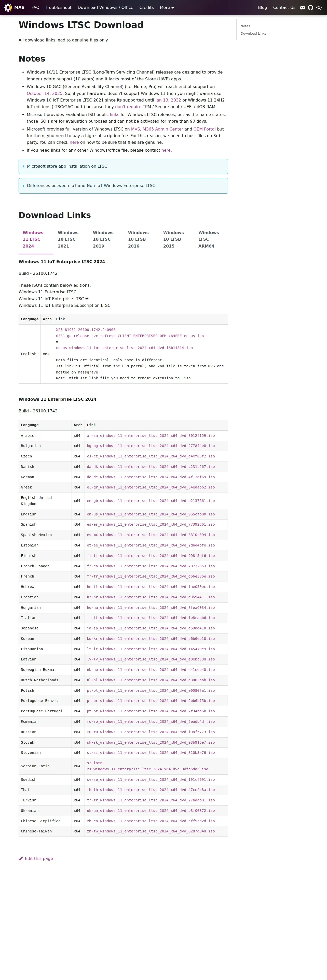Viewport: 327px width, 980px height.
Task: Download Polish pl-pl iso link
Action: tap(151, 690)
